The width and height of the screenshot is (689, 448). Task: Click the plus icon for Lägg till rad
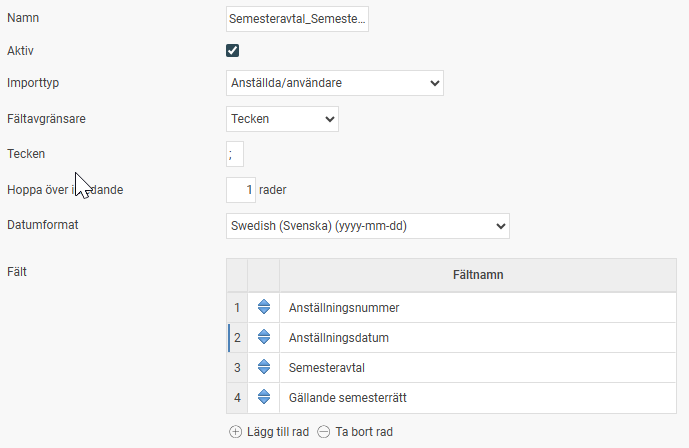tap(236, 432)
